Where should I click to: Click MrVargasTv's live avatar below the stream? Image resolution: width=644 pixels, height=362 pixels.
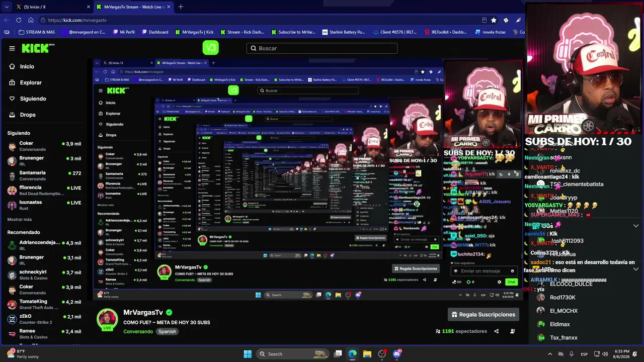pos(107,319)
